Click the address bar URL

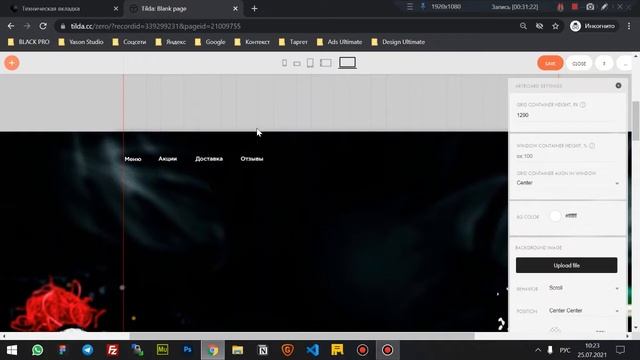[x=156, y=26]
